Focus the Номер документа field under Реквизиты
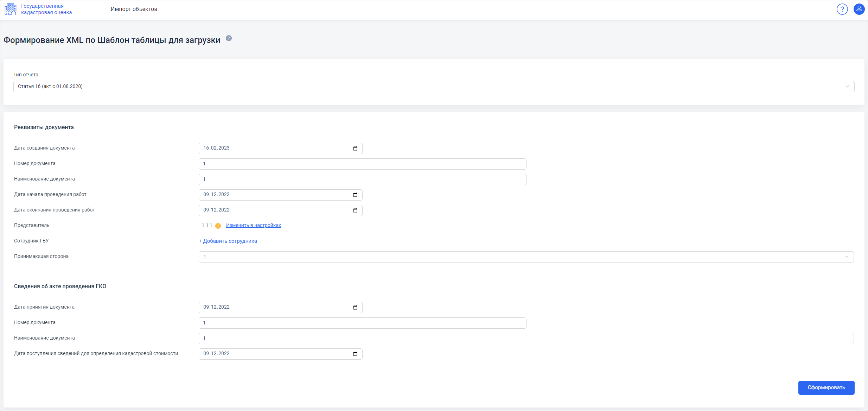Viewport: 868px width, 411px height. point(362,164)
